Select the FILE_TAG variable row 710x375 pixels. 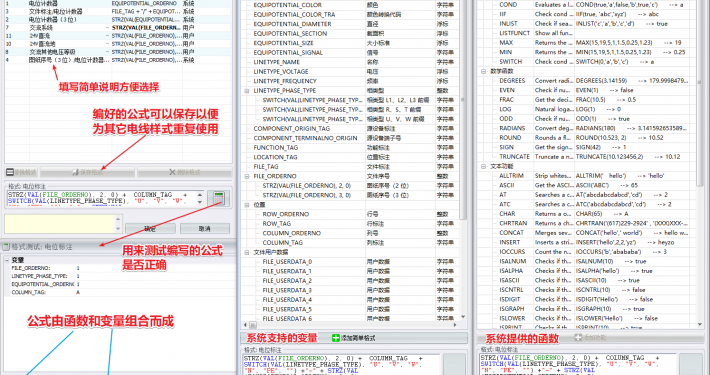[350, 167]
